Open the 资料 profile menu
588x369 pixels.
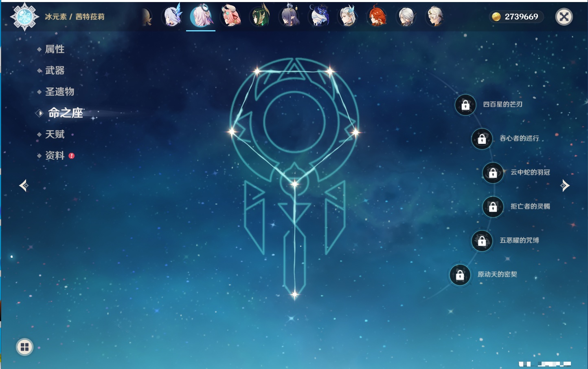55,155
